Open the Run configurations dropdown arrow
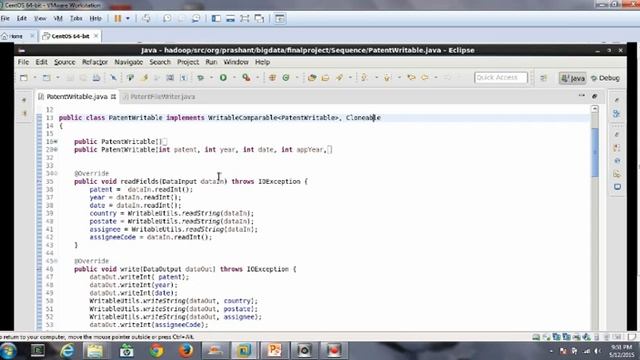Viewport: 640px width, 360px height. pyautogui.click(x=234, y=78)
